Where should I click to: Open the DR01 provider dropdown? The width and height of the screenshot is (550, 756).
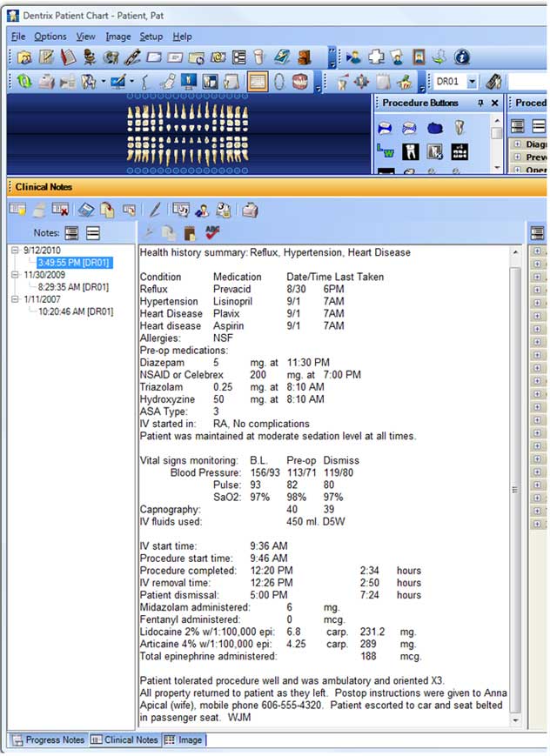pyautogui.click(x=472, y=82)
